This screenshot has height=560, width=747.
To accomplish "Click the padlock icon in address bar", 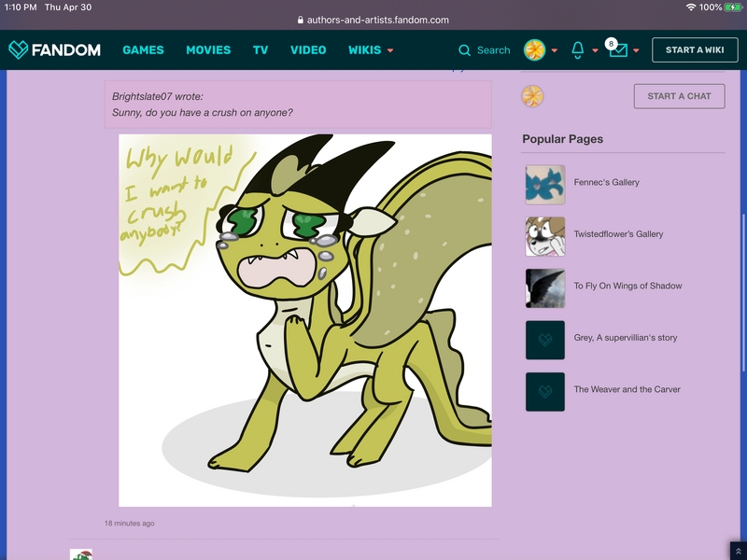I will pos(301,20).
